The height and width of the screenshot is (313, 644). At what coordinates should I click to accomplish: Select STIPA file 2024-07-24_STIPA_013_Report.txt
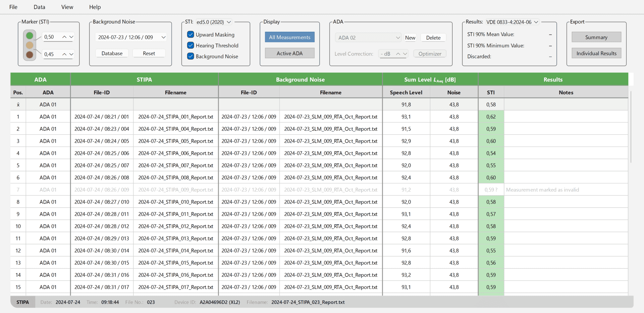tap(176, 238)
